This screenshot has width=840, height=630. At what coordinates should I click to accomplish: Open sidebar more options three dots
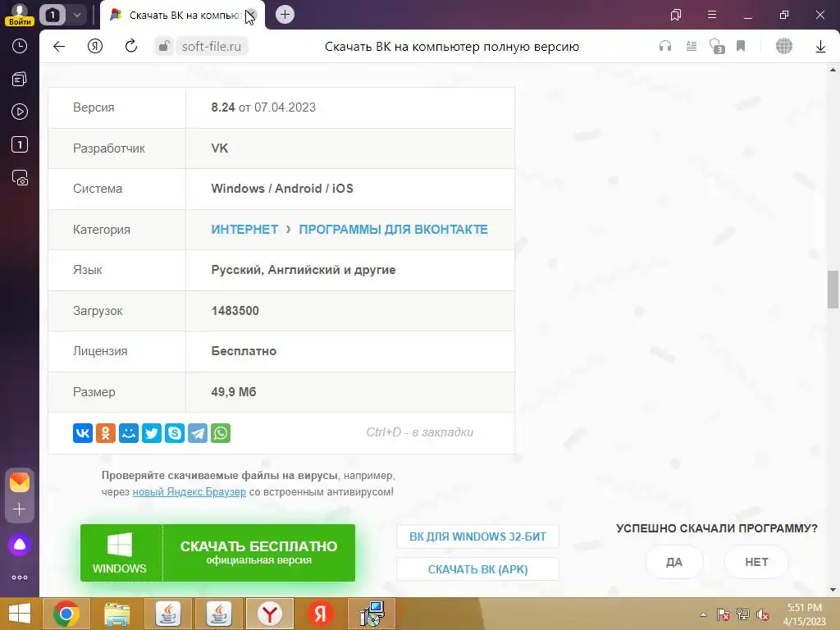(20, 577)
